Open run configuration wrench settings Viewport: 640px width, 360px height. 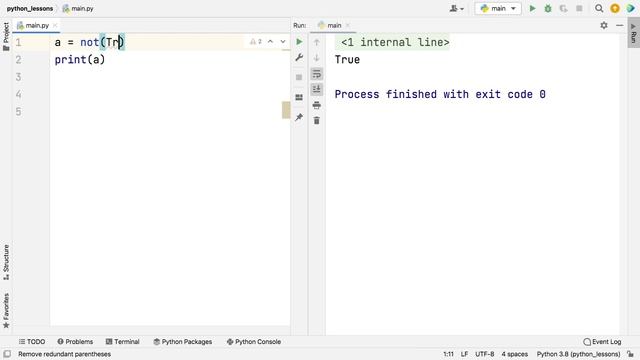299,57
